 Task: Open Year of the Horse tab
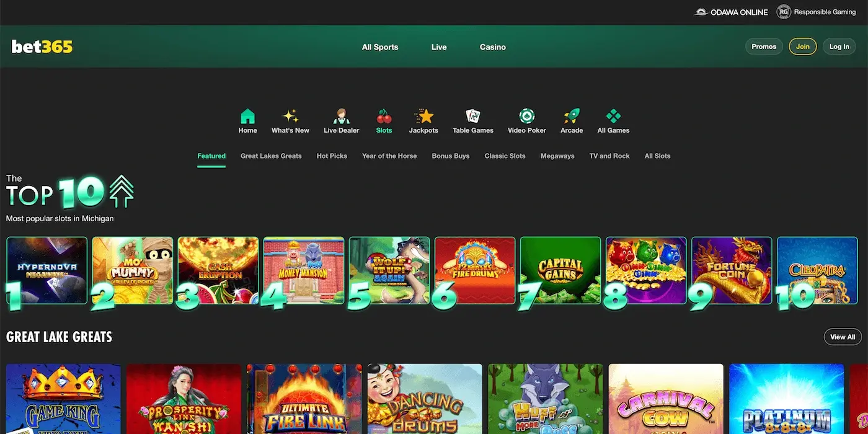pos(389,156)
